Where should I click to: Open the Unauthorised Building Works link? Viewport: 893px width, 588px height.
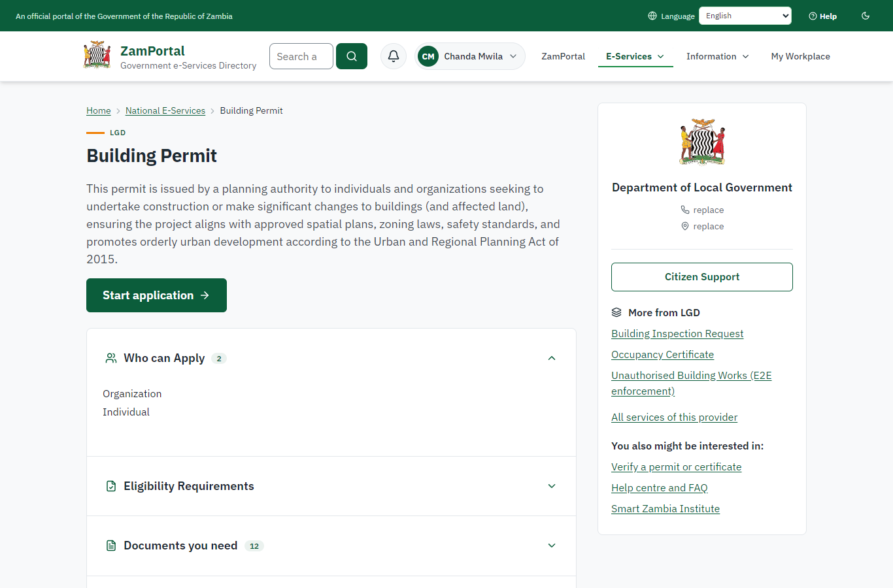click(692, 383)
